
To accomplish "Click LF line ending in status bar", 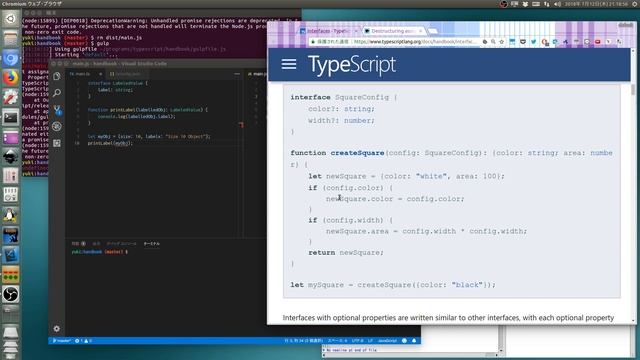I will click(371, 340).
